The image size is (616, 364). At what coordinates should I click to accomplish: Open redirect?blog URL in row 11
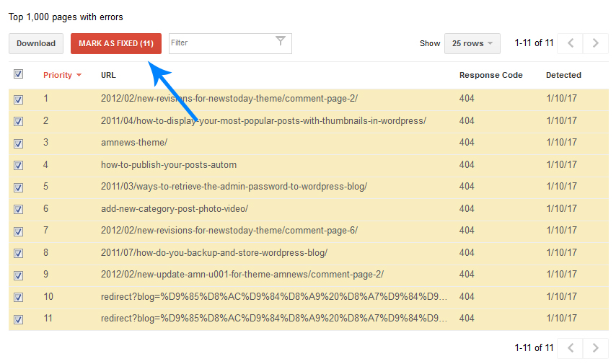(x=274, y=319)
